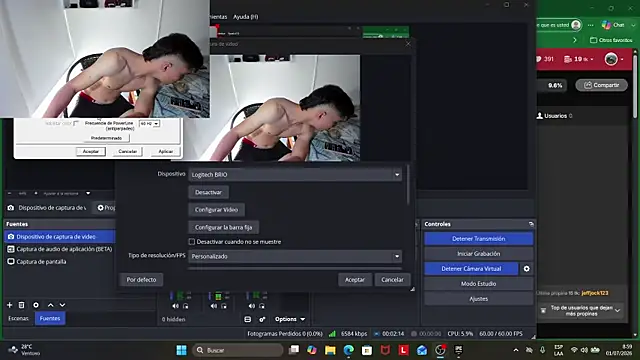Image resolution: width=640 pixels, height=360 pixels.
Task: Click Predeterminado in camera settings dialog
Action: 106,138
